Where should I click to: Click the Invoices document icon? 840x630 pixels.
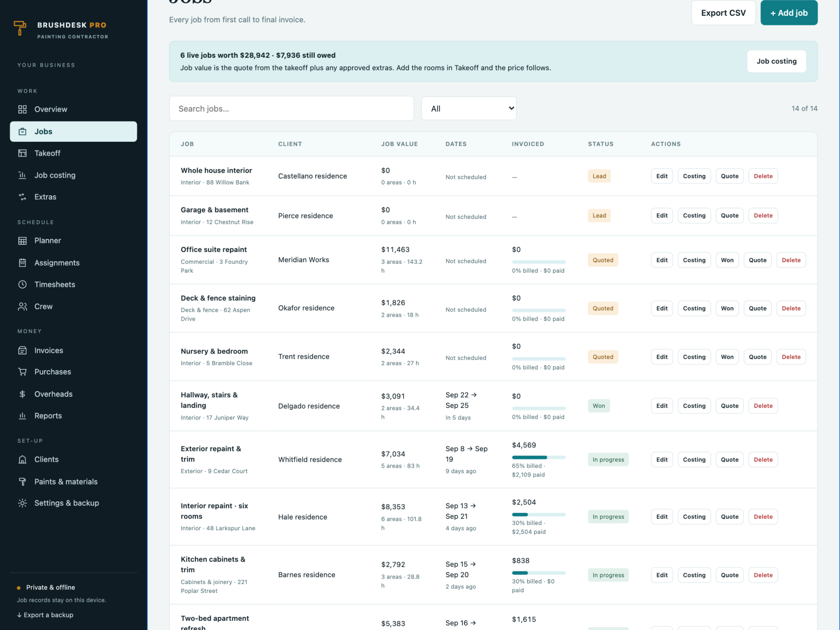click(x=22, y=350)
